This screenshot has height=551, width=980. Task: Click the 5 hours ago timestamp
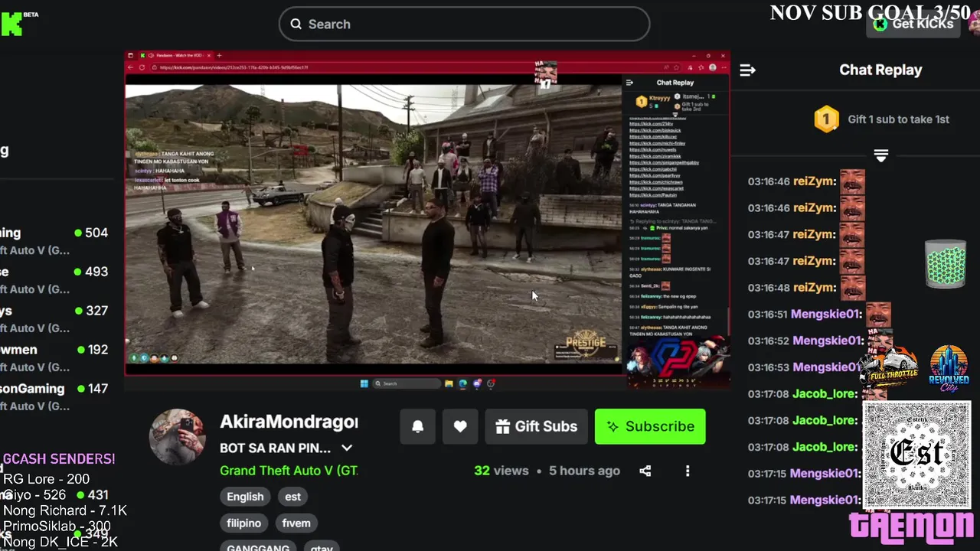click(584, 471)
